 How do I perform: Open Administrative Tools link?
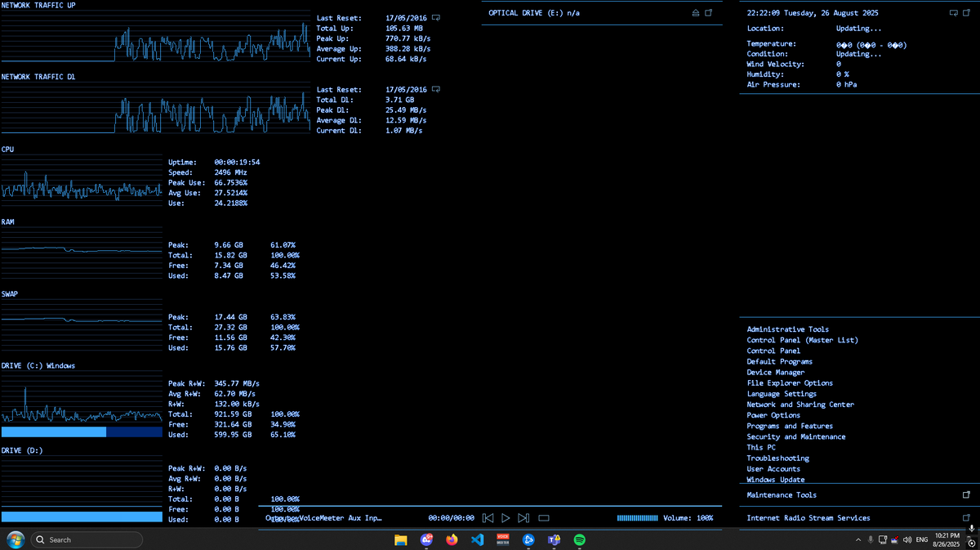tap(787, 329)
